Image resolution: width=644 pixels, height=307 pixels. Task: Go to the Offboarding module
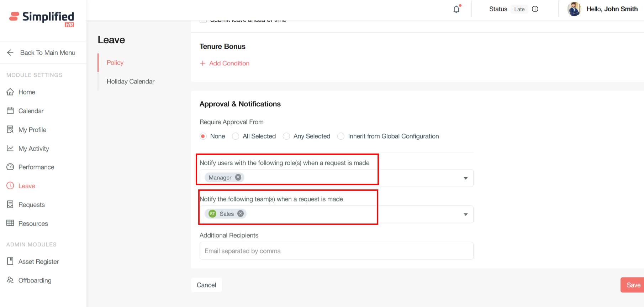pyautogui.click(x=35, y=280)
